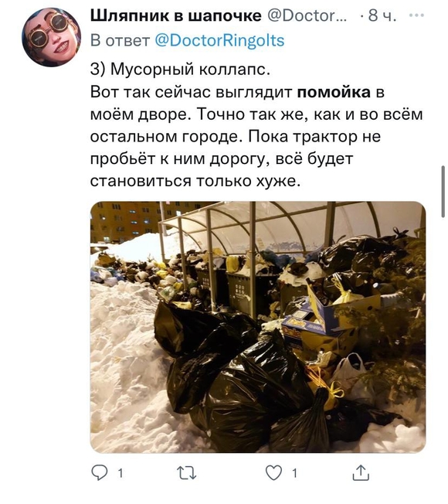Retweet this post via the arrows icon
The image size is (448, 504).
point(187,473)
